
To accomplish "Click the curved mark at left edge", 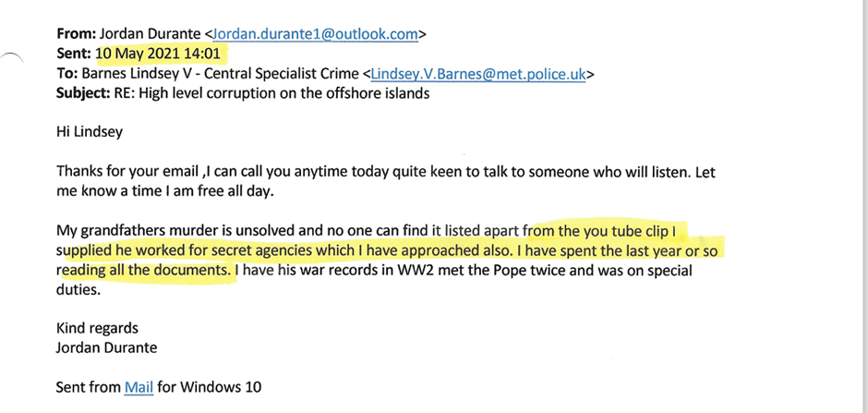I will click(13, 61).
